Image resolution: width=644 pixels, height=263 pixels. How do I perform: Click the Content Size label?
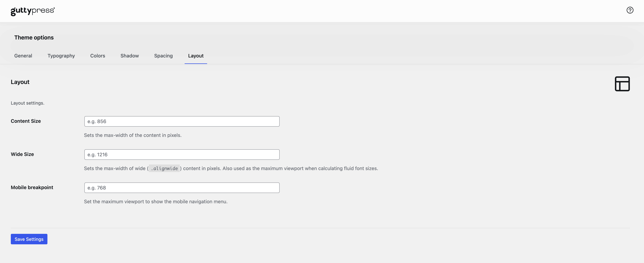click(x=26, y=121)
